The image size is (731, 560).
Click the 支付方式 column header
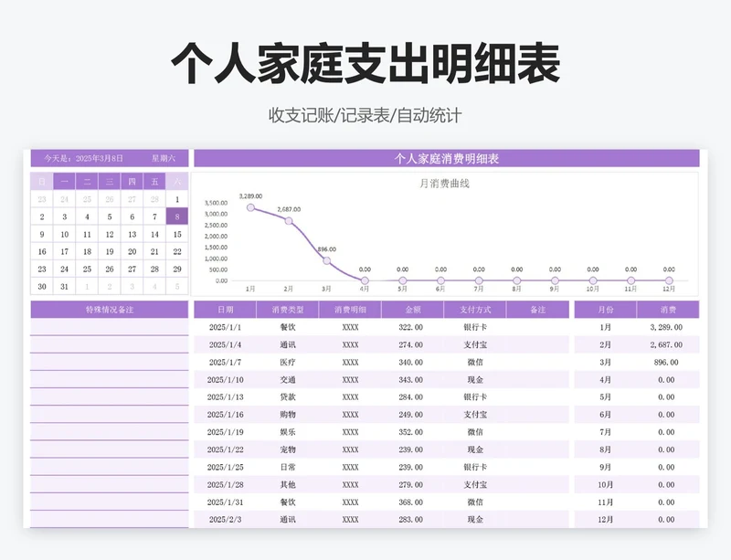click(475, 310)
